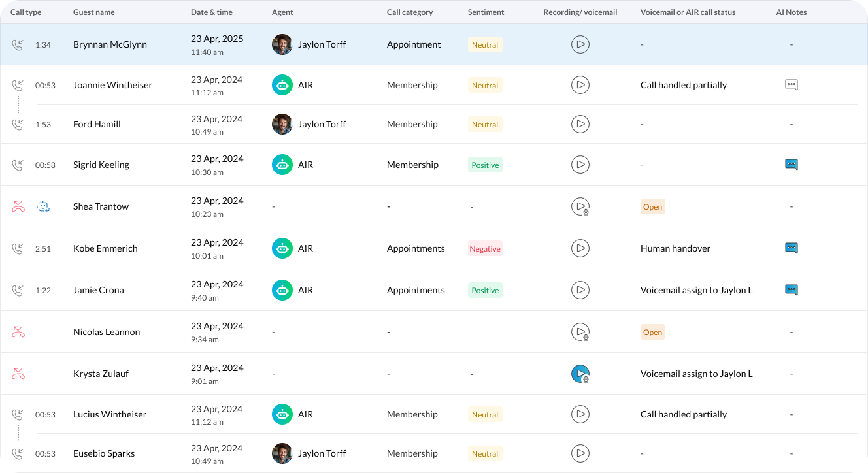Sort by the Date & time column header
Image resolution: width=868 pixels, height=473 pixels.
[211, 12]
